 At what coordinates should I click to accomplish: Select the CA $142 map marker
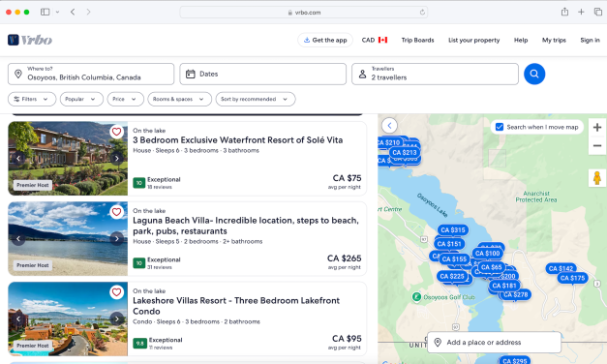point(561,268)
